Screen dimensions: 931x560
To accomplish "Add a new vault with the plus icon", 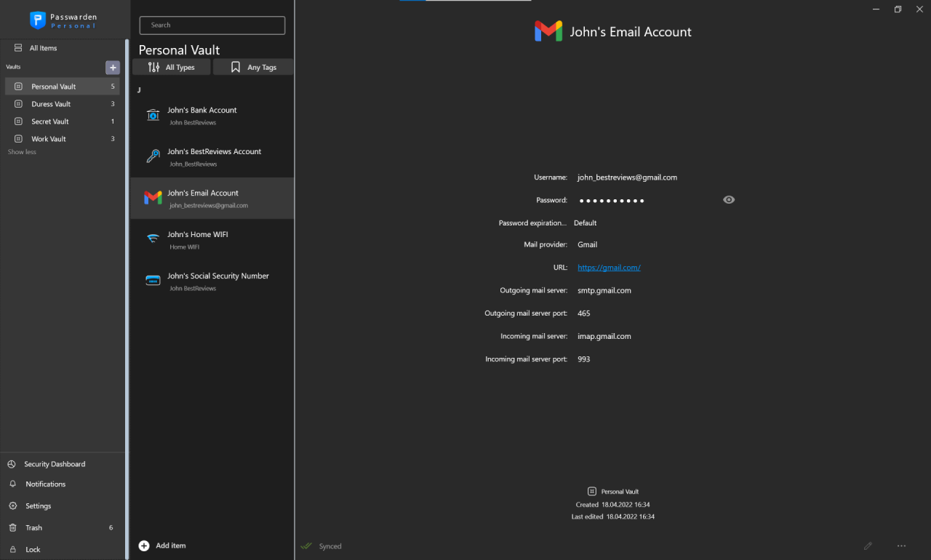I will (x=113, y=67).
